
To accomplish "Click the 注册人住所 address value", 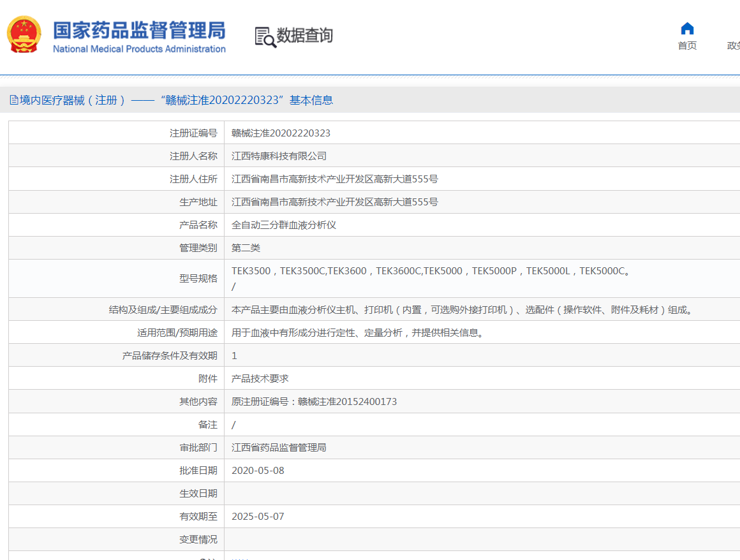I will [335, 179].
